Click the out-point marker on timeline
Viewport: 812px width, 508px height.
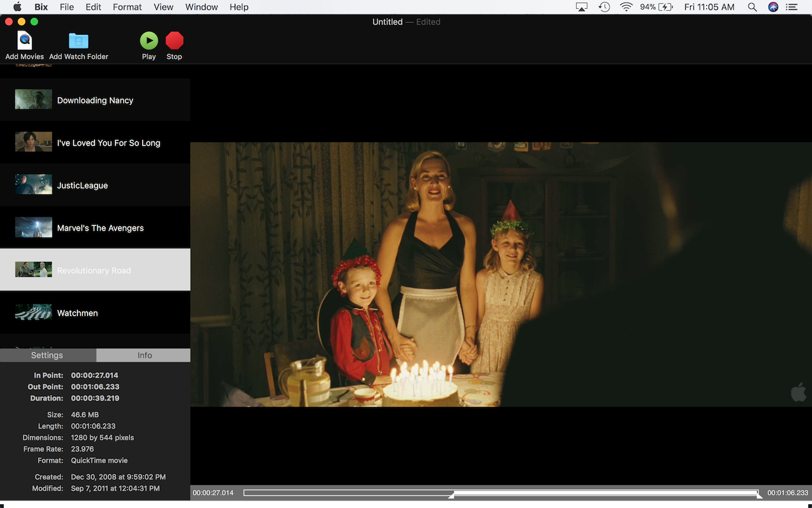pos(759,495)
